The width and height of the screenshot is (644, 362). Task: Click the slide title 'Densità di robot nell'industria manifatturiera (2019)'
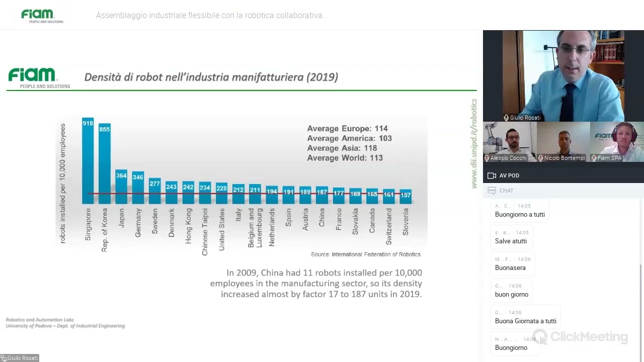[211, 77]
